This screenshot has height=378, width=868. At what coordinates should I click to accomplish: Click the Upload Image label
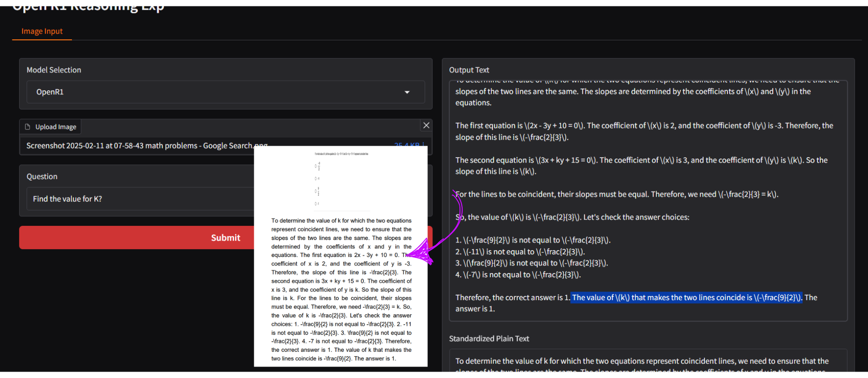[56, 127]
